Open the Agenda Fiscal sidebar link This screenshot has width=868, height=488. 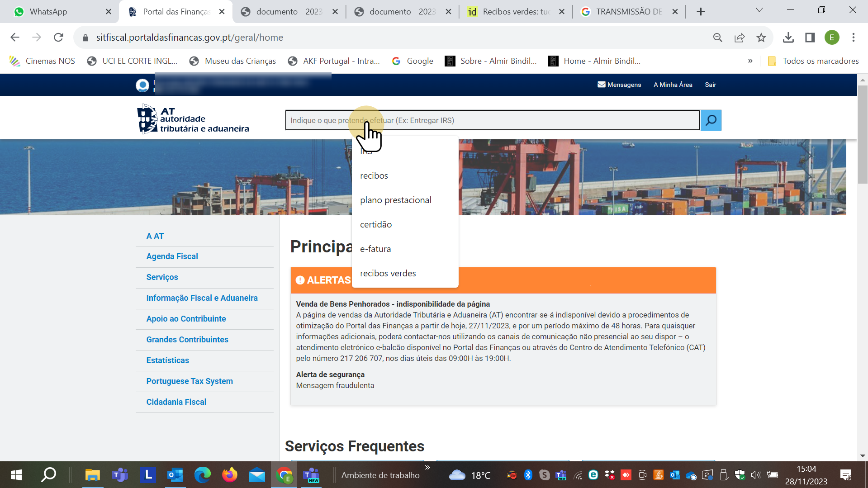[x=172, y=256]
